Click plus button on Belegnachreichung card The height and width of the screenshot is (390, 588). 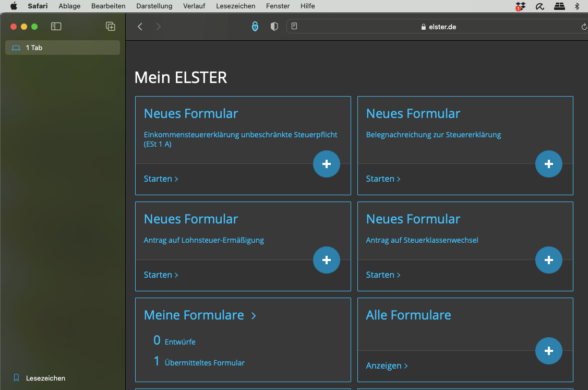tap(549, 164)
